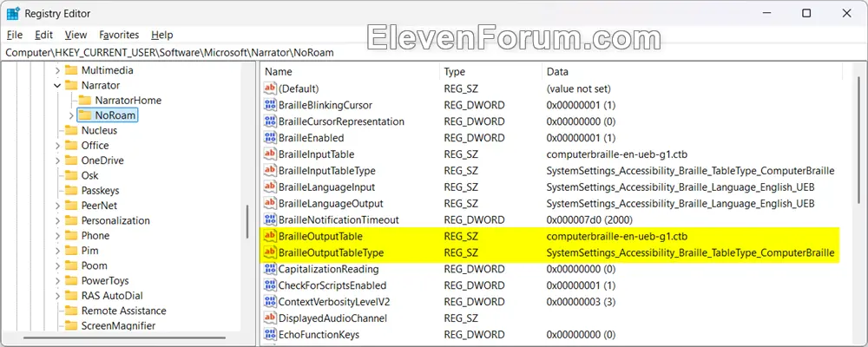Expand the NoRoam key chevron

(x=71, y=115)
